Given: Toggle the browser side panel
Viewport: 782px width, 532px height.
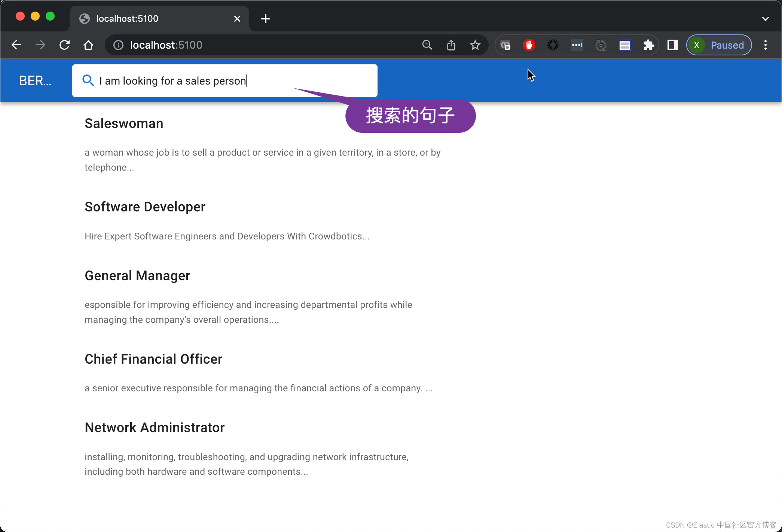Looking at the screenshot, I should 672,45.
